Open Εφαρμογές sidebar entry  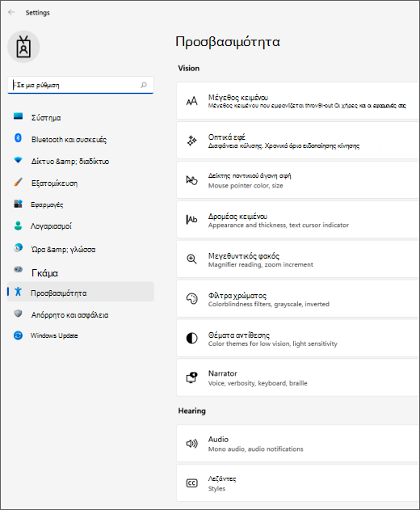click(x=81, y=204)
